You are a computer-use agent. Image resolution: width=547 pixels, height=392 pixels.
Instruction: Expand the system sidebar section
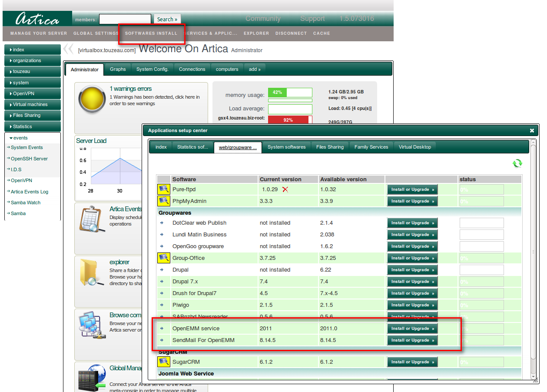(32, 83)
